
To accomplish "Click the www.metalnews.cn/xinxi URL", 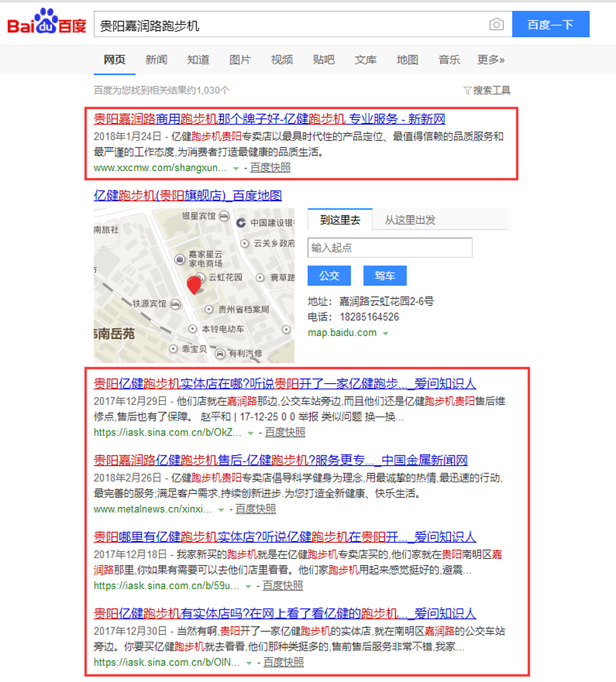I will coord(153,509).
